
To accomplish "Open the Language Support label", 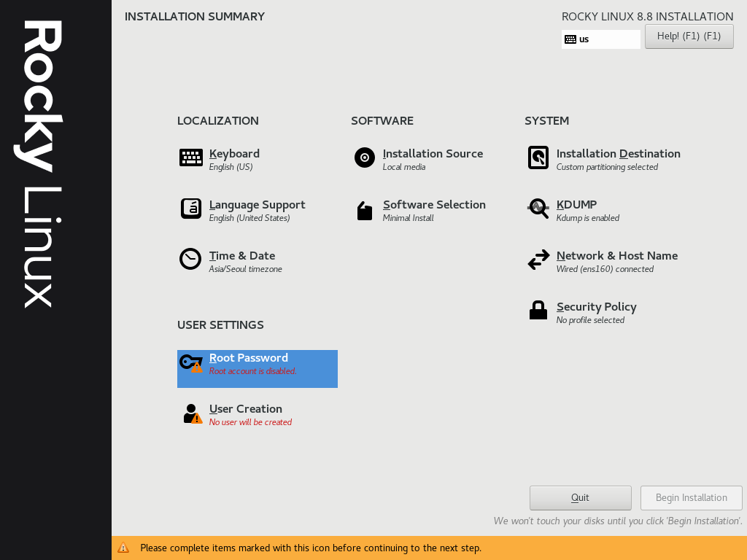I will 258,205.
